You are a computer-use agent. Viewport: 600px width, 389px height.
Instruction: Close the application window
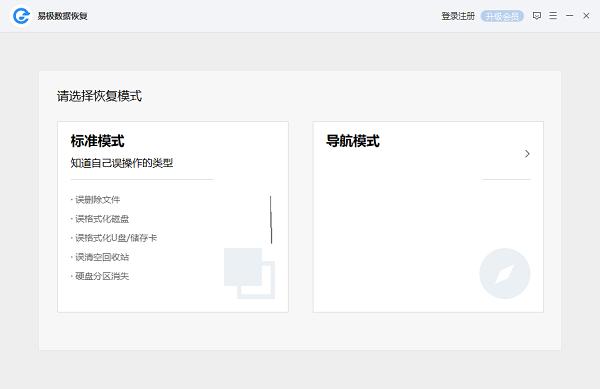pos(586,16)
